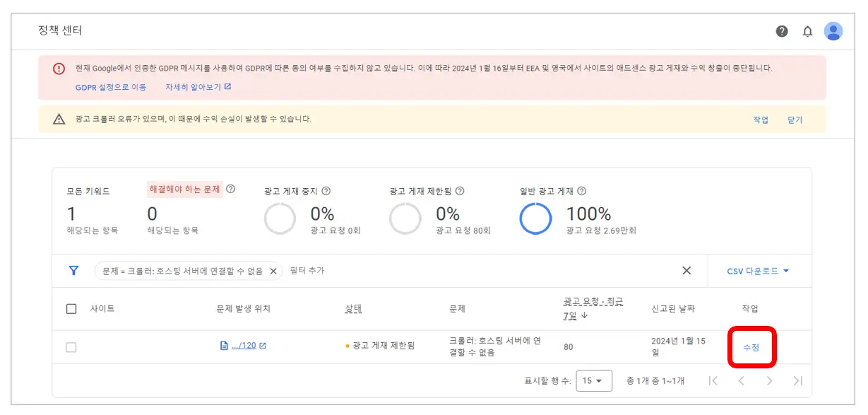The width and height of the screenshot is (868, 415).
Task: Click the help icon next to 해결해야 하는 문제
Action: pos(231,189)
